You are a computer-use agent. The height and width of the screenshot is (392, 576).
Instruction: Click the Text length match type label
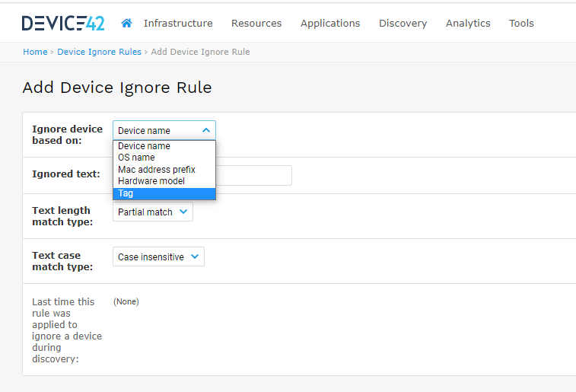pos(62,216)
